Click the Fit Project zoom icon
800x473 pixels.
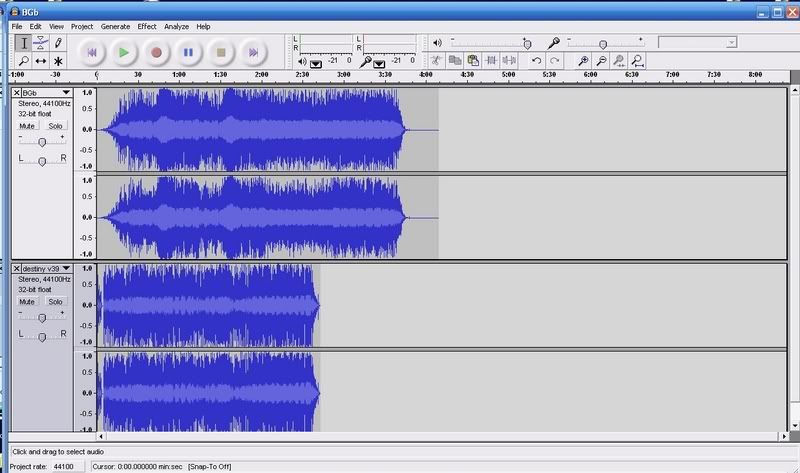coord(637,61)
